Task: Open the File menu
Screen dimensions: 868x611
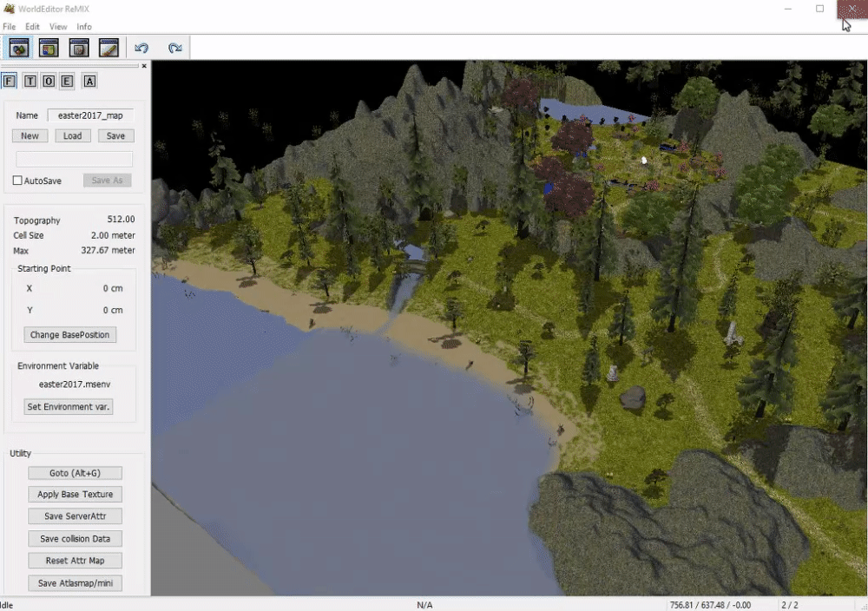Action: [x=9, y=27]
